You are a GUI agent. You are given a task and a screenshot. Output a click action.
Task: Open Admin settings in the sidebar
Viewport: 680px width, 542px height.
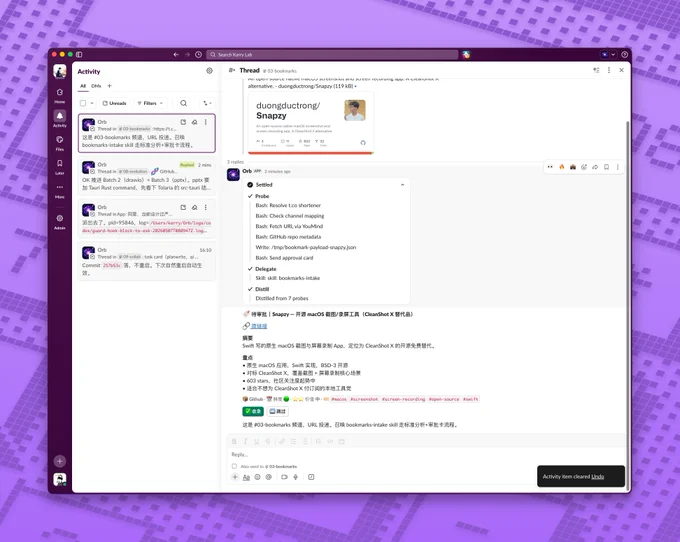60,221
